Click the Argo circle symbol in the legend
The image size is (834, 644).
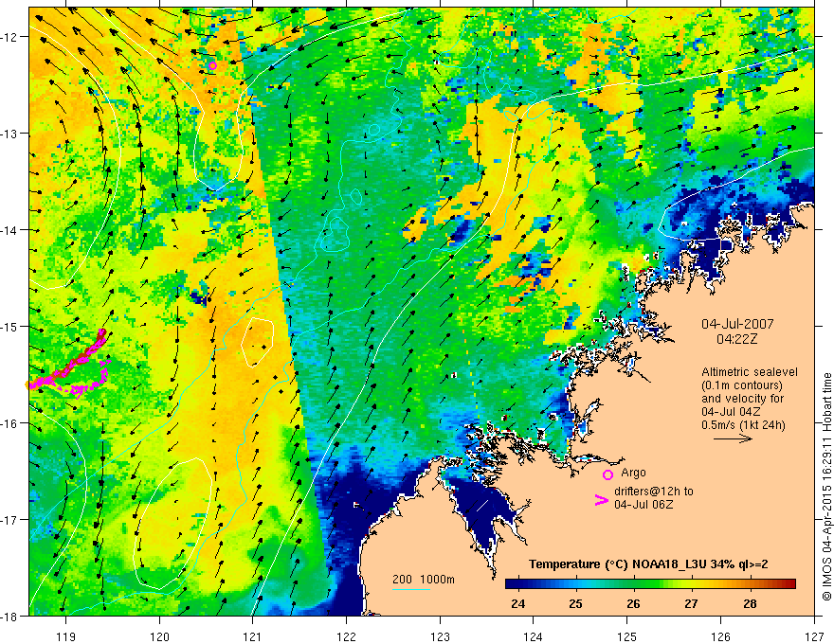(x=607, y=474)
